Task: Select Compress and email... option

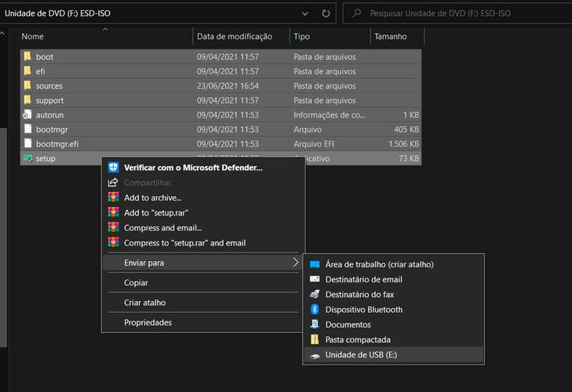Action: click(x=202, y=227)
